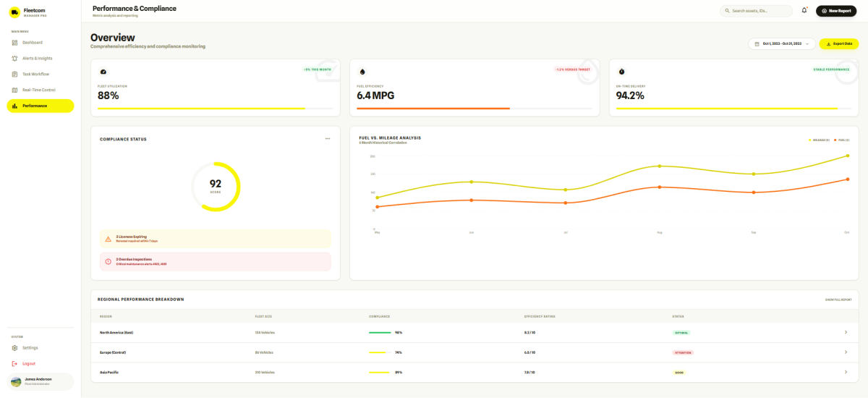The image size is (868, 398).
Task: Expand the Europe (Central) row chevron
Action: pyautogui.click(x=846, y=352)
